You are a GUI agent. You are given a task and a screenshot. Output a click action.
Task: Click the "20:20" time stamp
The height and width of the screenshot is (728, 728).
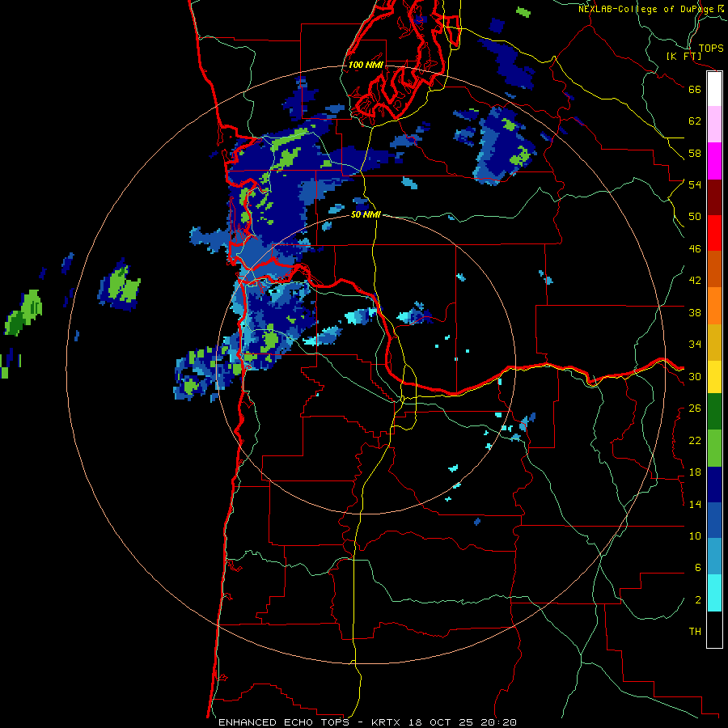[500, 722]
